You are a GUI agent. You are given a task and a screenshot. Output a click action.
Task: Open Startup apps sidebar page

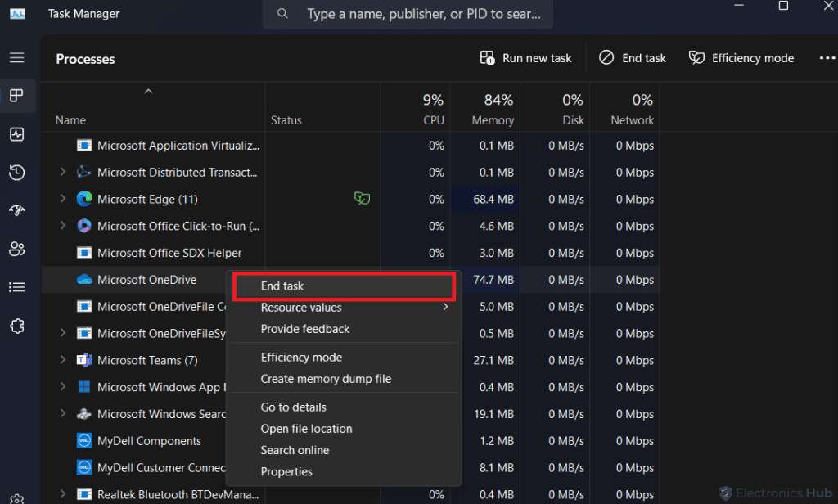[x=17, y=210]
